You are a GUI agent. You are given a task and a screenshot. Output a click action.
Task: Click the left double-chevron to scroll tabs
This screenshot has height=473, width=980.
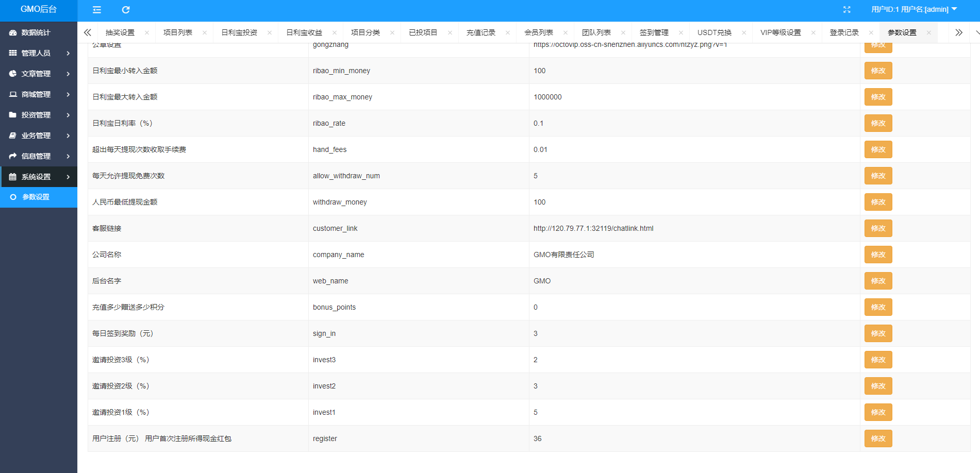coord(87,32)
